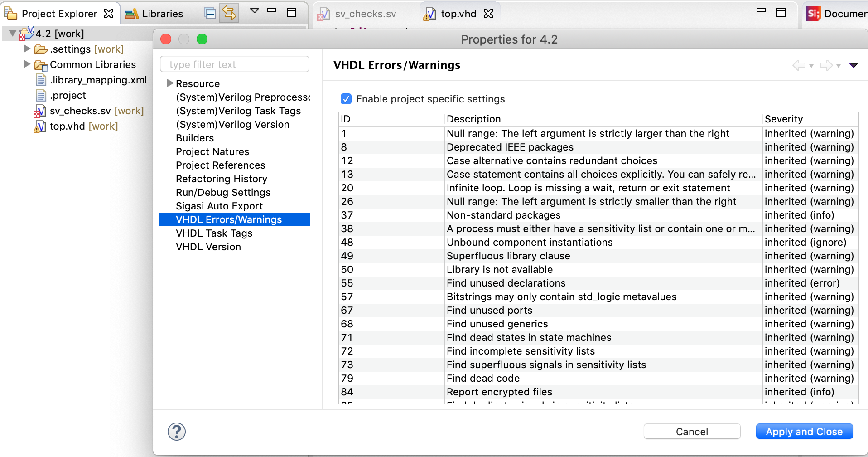Viewport: 868px width, 457px height.
Task: Maximize the editor area
Action: point(781,13)
